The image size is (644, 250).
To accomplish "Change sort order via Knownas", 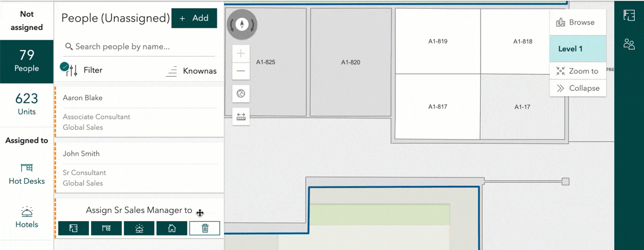I will coord(191,71).
